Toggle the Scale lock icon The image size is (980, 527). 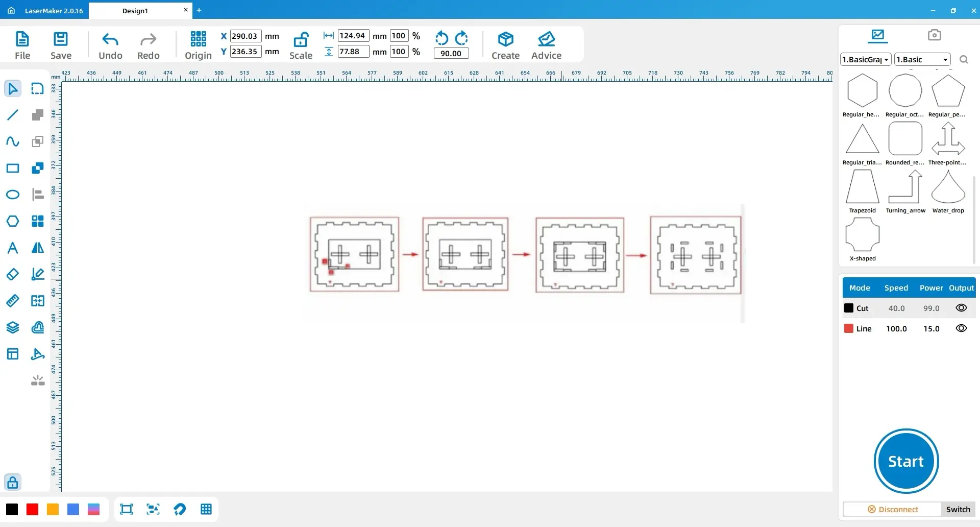point(301,39)
